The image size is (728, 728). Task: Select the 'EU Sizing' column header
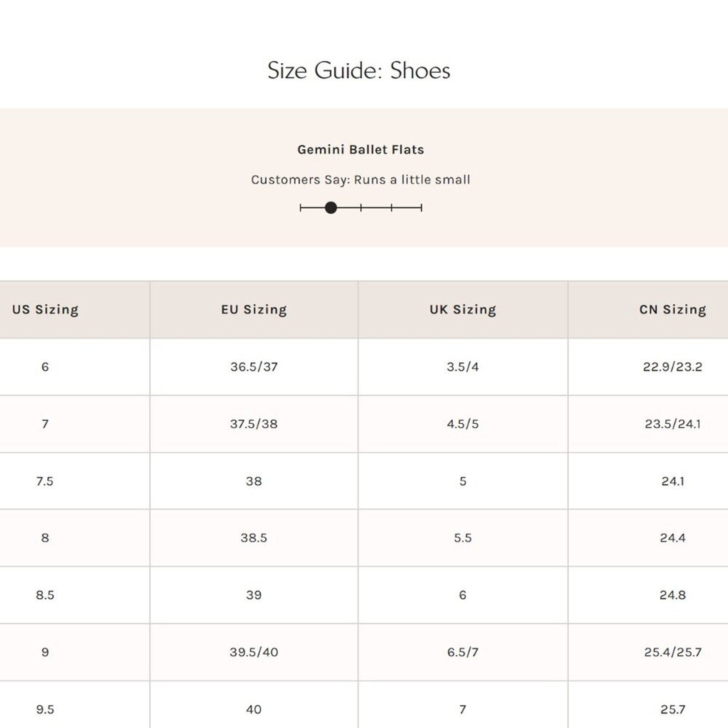(254, 309)
